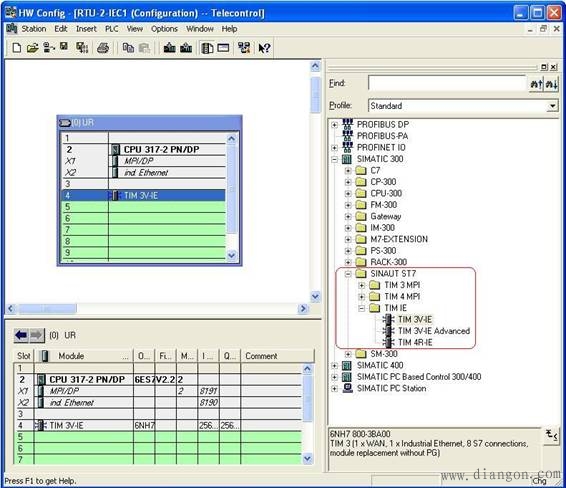Click the Save floppy disk toolbar icon
Viewport: 566px width, 488px height.
[64, 47]
